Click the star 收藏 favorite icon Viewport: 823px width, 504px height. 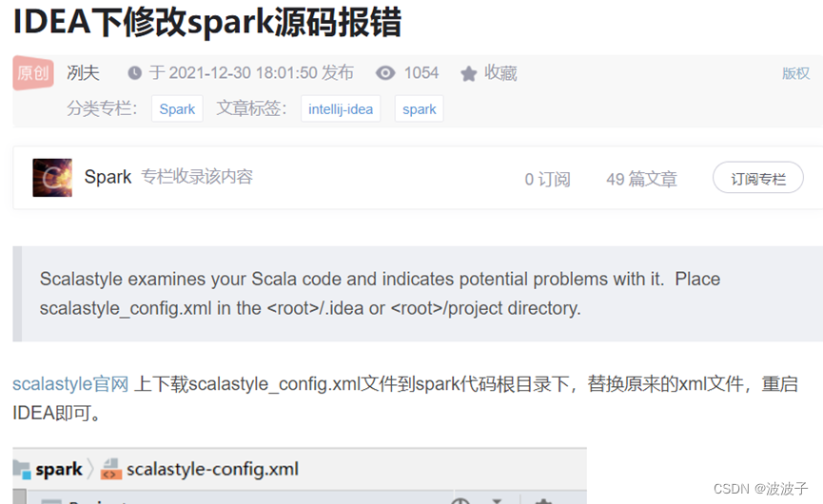tap(469, 73)
